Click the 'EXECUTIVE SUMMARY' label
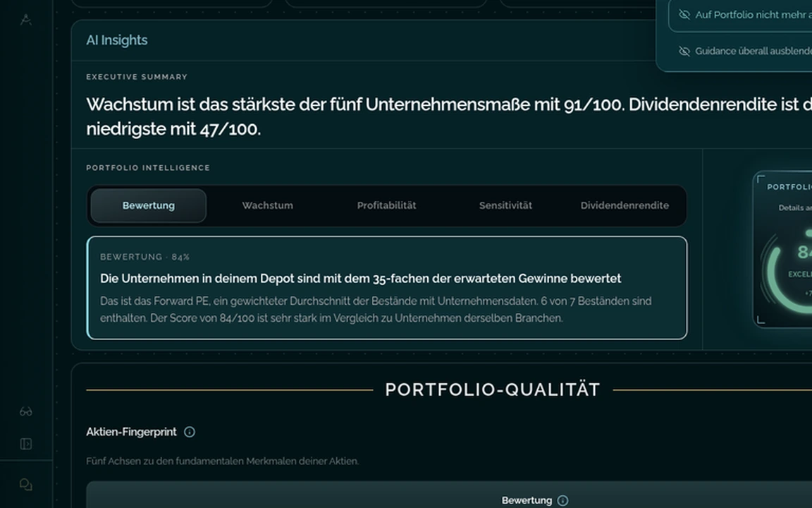The image size is (812, 508). pyautogui.click(x=137, y=77)
